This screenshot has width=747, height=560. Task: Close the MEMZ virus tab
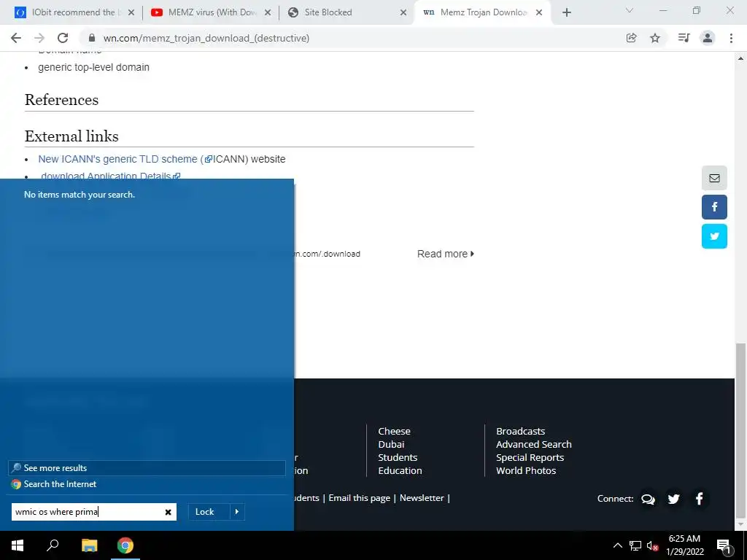tap(268, 13)
